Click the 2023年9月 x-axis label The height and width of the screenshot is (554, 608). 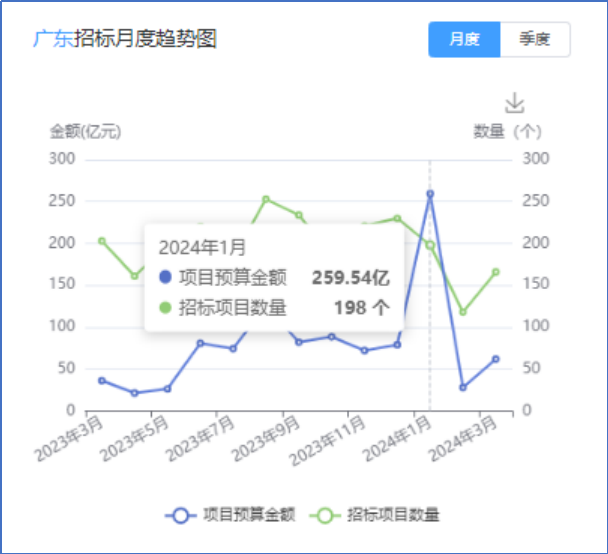(266, 438)
